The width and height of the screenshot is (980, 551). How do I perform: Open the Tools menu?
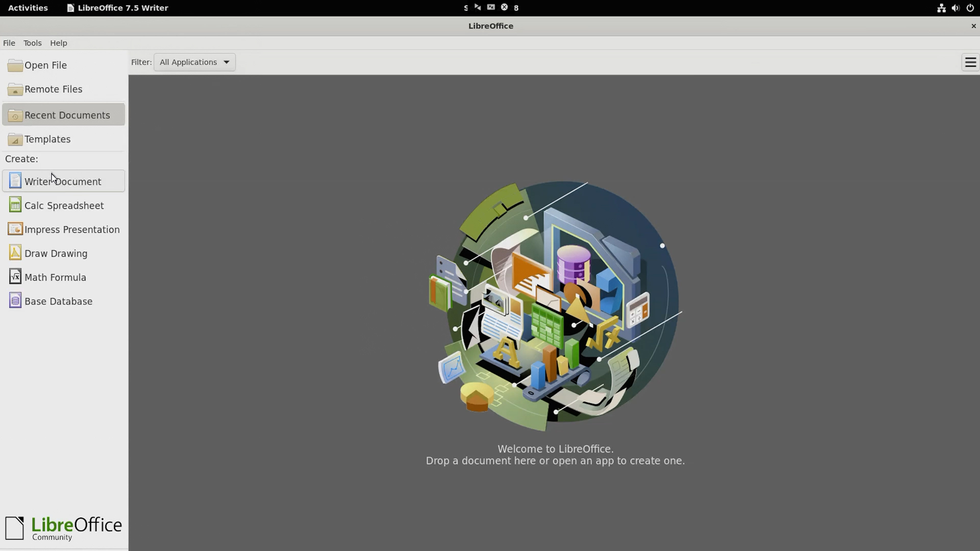[32, 43]
